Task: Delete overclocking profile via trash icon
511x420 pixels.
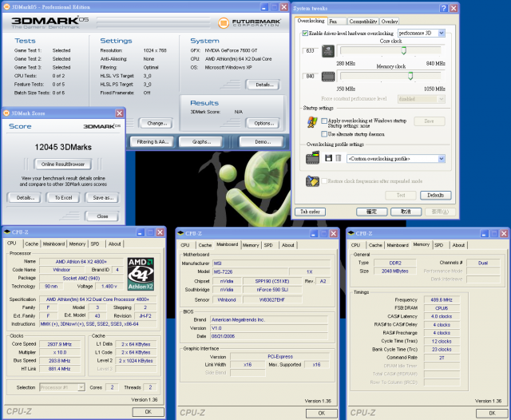Action: (339, 158)
